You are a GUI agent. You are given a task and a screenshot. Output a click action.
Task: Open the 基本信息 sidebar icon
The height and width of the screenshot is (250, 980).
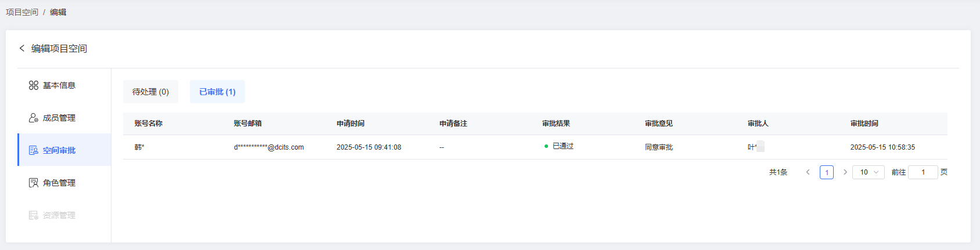click(34, 85)
